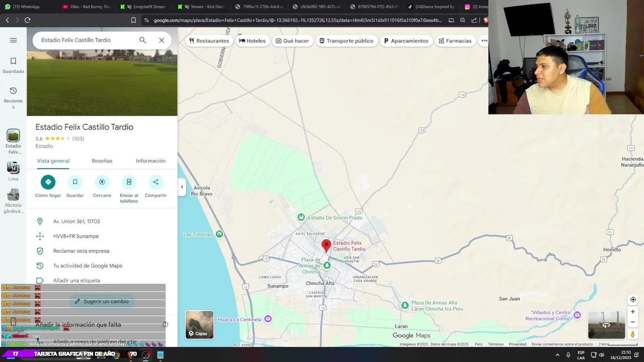Viewport: 644px width, 362px height.
Task: Go back with browser back arrow
Action: 7,20
